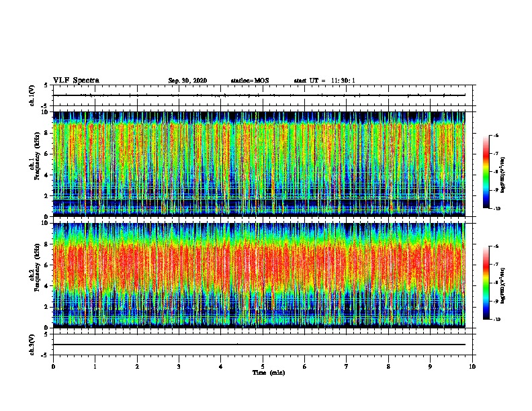Click the 'Time (min)' axis label
This screenshot has height=411, width=532.
[x=269, y=373]
